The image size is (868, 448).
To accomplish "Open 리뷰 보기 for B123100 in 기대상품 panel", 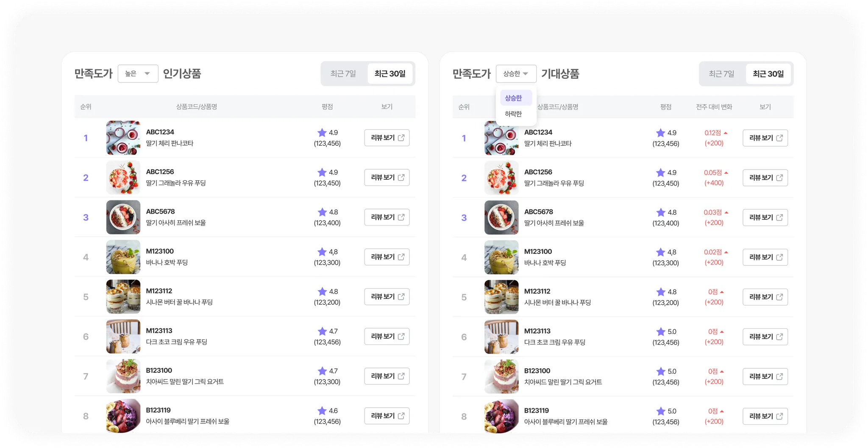I will [765, 376].
